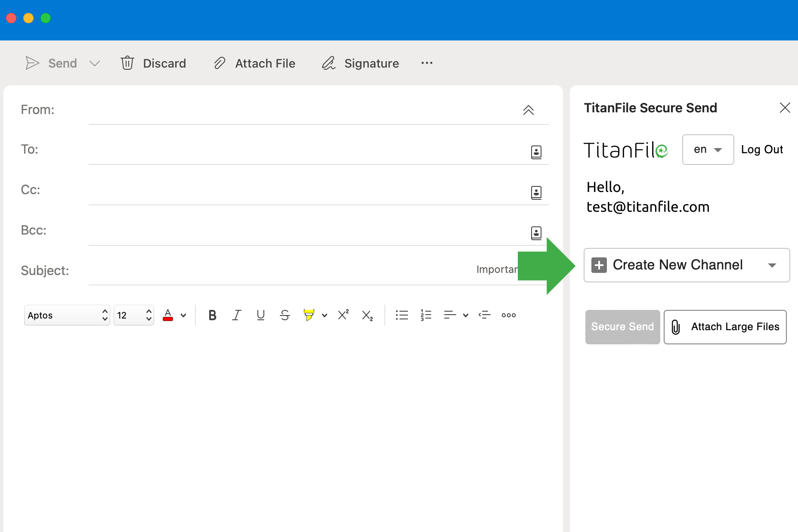Screen dimensions: 798x532
Task: Open the toolbar more options ellipsis
Action: (427, 63)
